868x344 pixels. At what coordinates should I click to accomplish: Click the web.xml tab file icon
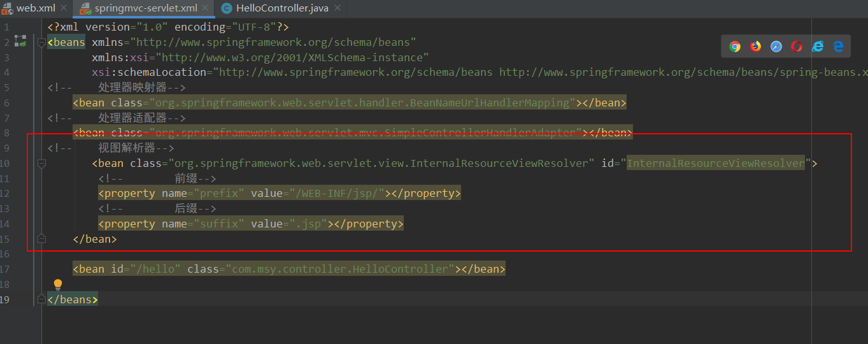[x=7, y=8]
